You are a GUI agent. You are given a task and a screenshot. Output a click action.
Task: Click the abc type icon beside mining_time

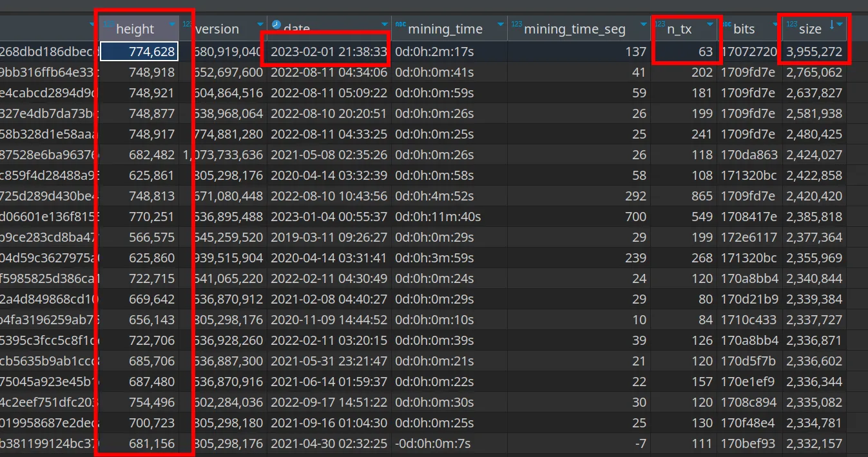pyautogui.click(x=400, y=24)
